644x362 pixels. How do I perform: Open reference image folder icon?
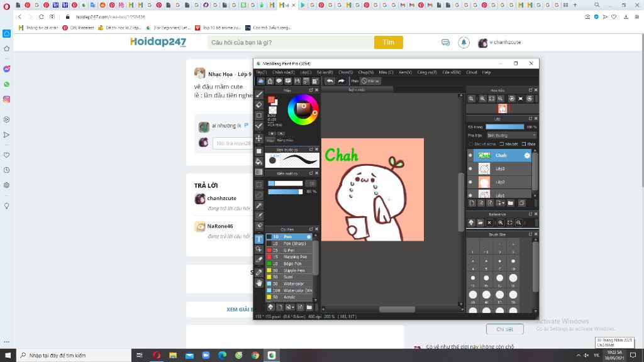click(x=480, y=222)
